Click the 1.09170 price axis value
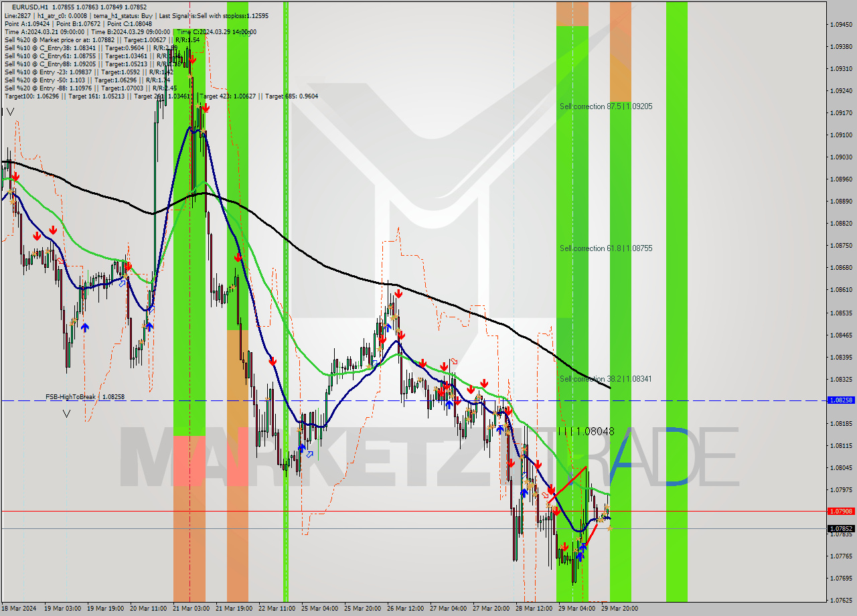 click(841, 112)
